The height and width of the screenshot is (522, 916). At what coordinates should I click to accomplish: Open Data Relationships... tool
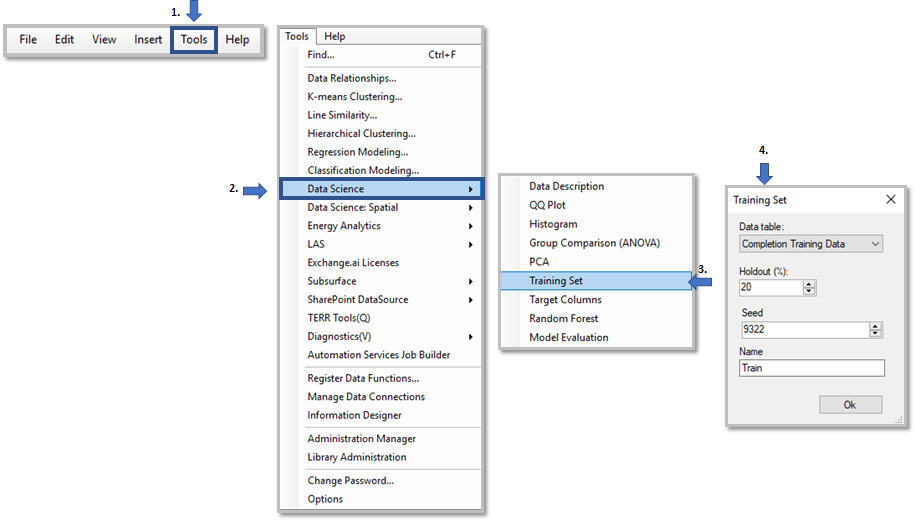tap(381, 78)
